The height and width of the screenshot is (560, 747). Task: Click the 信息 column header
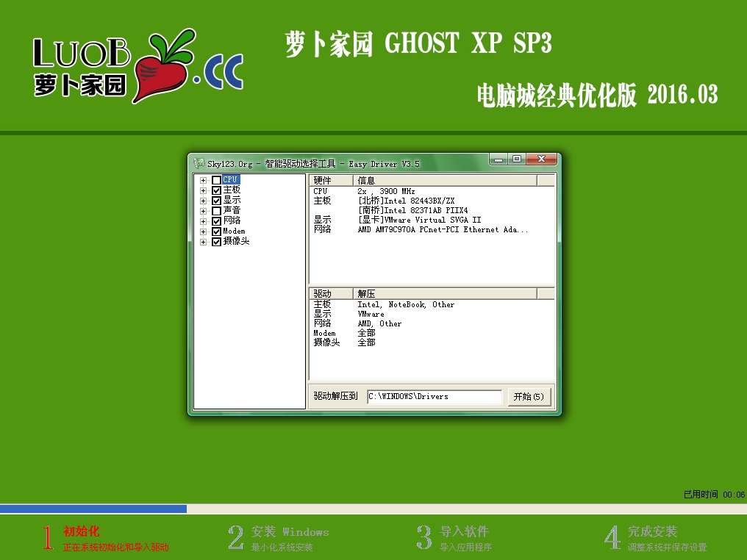coord(445,181)
